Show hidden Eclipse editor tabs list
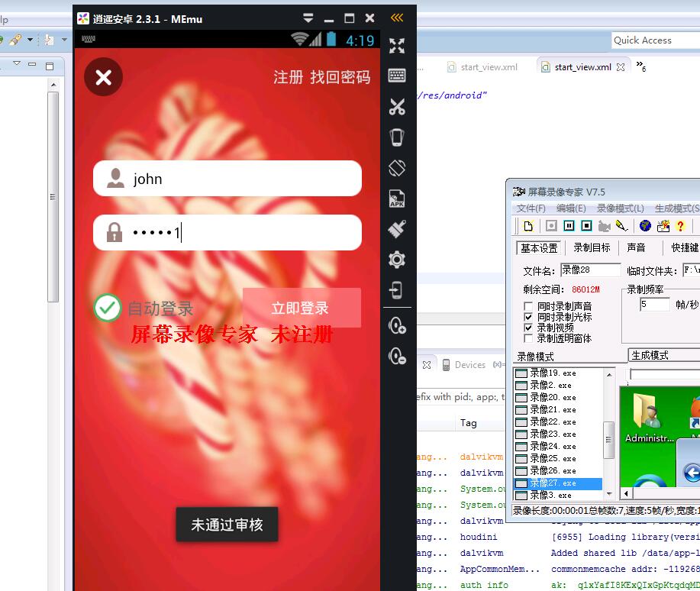 [x=641, y=66]
